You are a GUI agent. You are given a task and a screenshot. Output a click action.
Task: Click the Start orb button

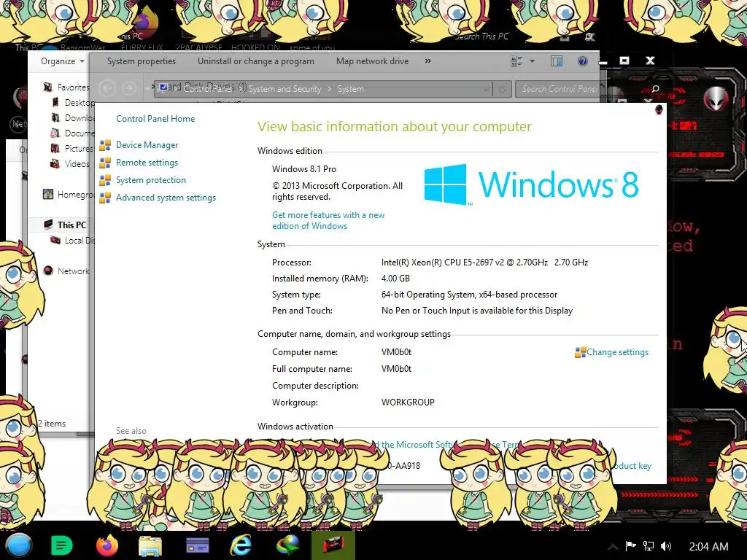(18, 545)
